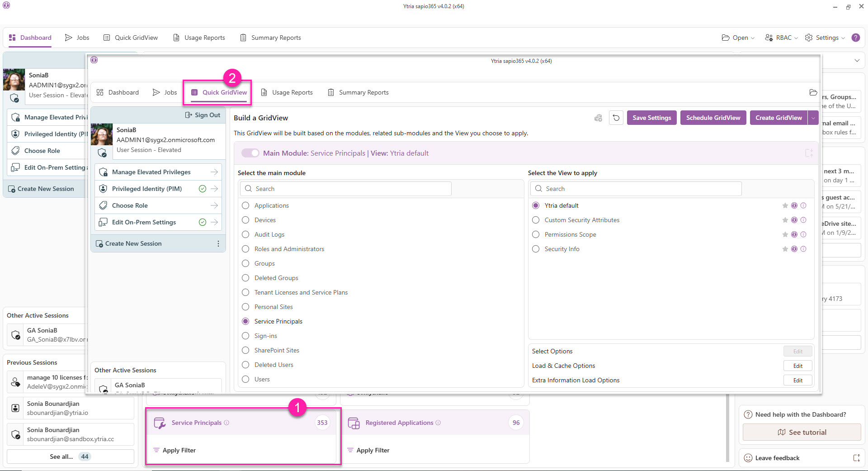Toggle the Main Module Service Principals switch
868x471 pixels.
250,153
